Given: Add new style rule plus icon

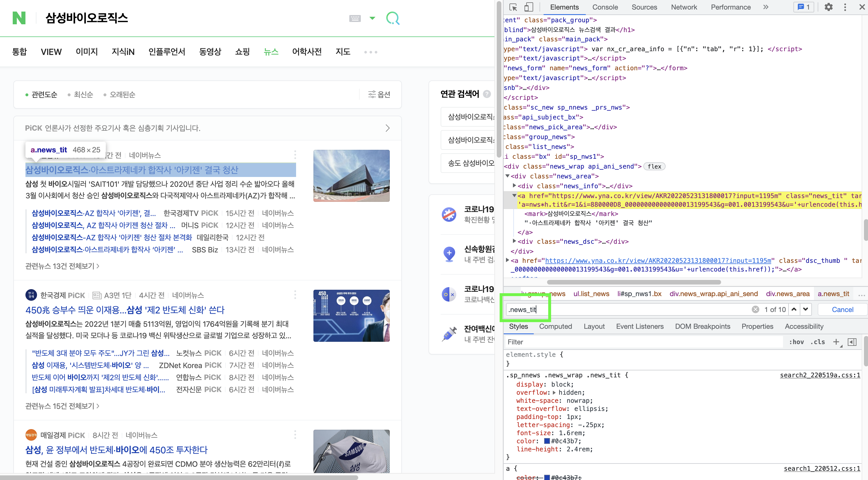Looking at the screenshot, I should [x=836, y=342].
